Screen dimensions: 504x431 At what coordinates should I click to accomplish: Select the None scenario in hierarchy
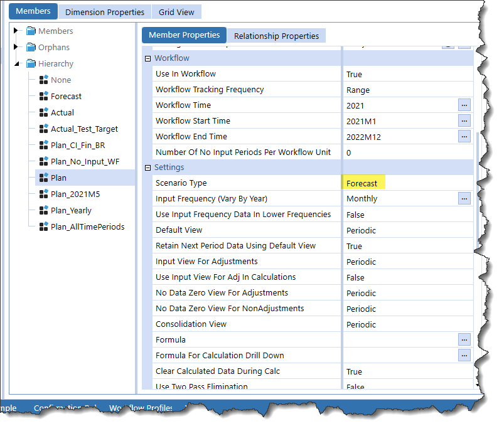pyautogui.click(x=61, y=80)
